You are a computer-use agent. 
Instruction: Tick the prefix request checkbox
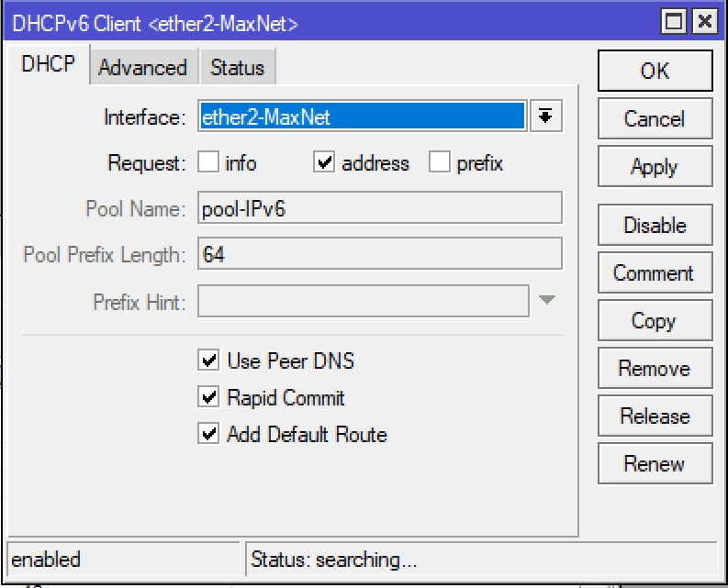click(439, 162)
